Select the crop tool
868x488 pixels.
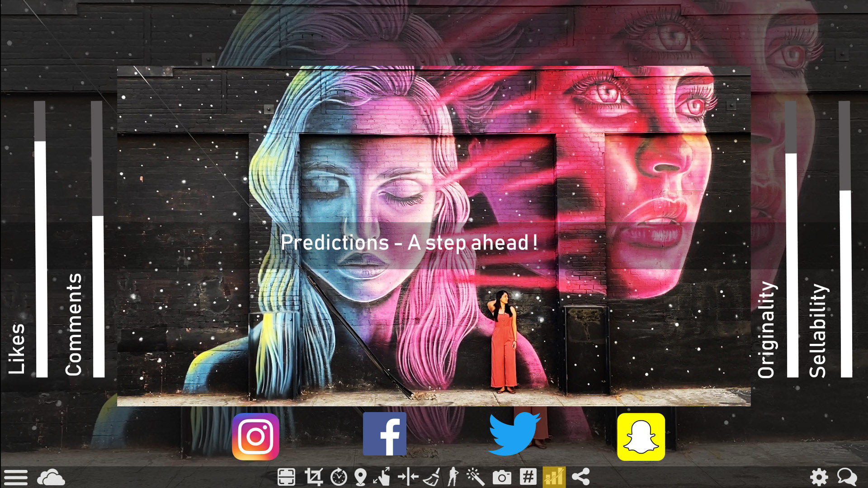pyautogui.click(x=313, y=477)
